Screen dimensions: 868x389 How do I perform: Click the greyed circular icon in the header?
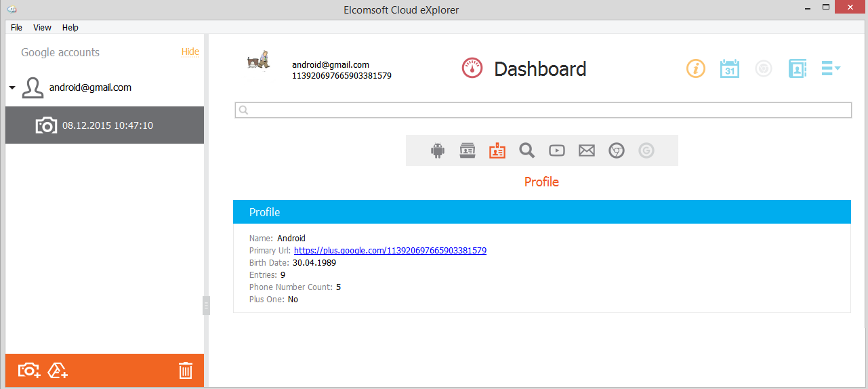[764, 68]
